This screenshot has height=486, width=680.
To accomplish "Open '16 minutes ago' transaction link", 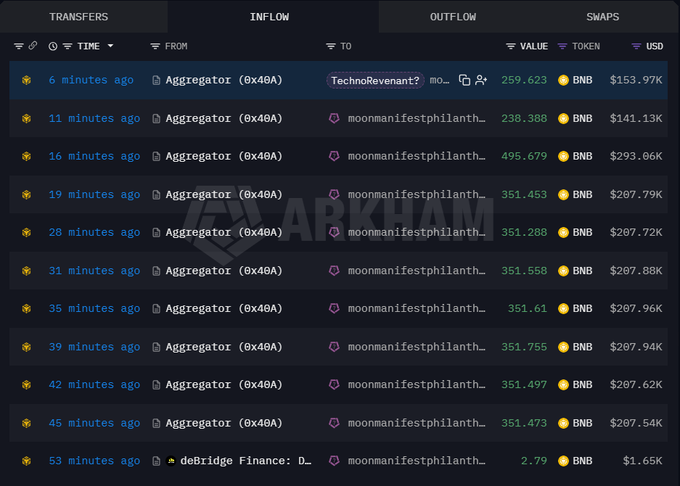I will tap(94, 156).
